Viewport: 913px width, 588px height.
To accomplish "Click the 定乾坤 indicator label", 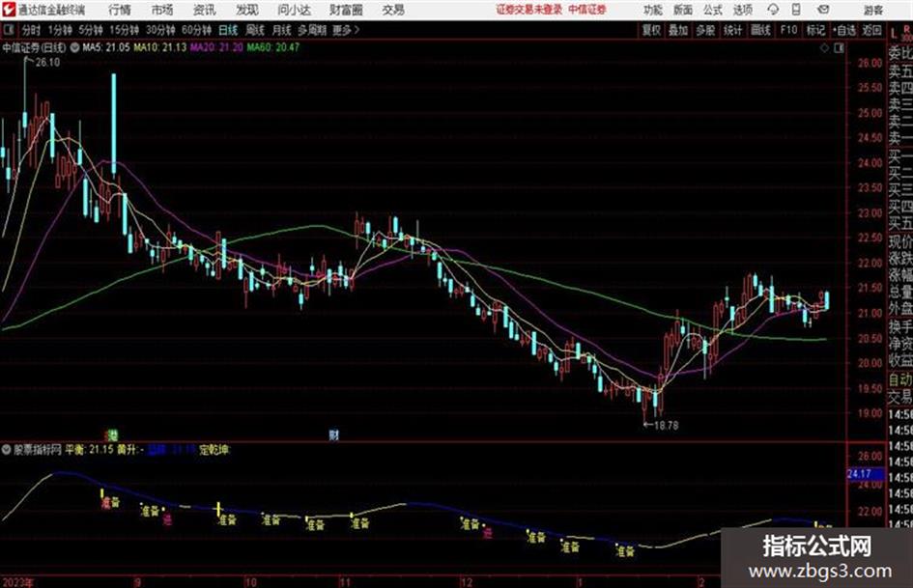I will [214, 450].
